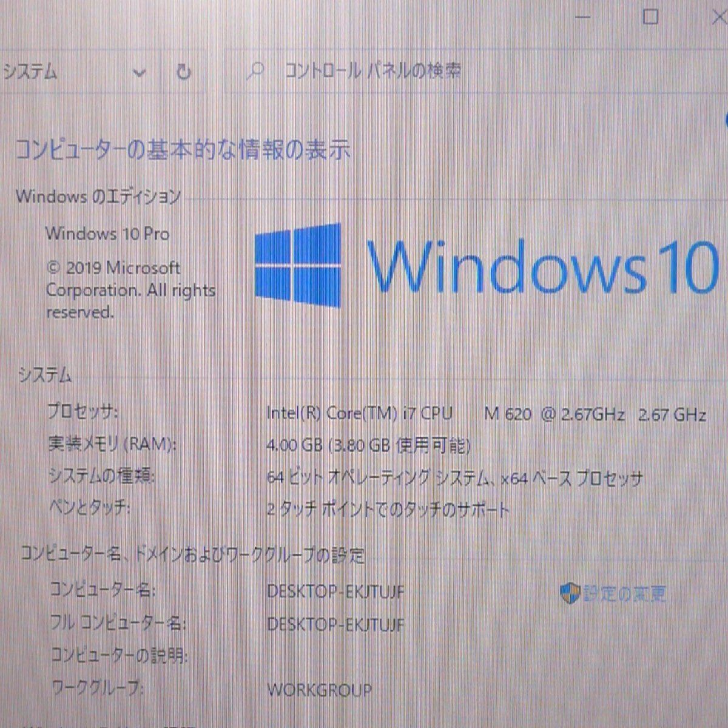Image resolution: width=728 pixels, height=728 pixels.
Task: Click the Windows 10 logo image
Action: pos(486,265)
